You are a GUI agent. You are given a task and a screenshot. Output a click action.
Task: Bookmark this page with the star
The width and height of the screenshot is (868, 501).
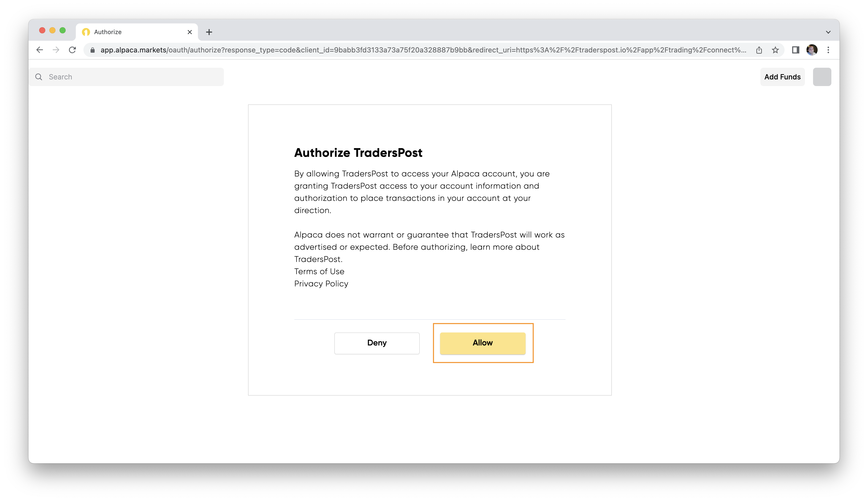click(x=775, y=50)
